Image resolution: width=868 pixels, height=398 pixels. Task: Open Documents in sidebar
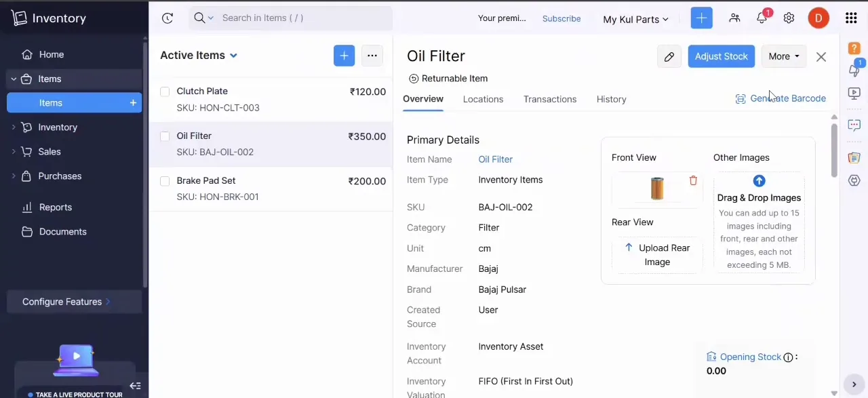coord(62,232)
